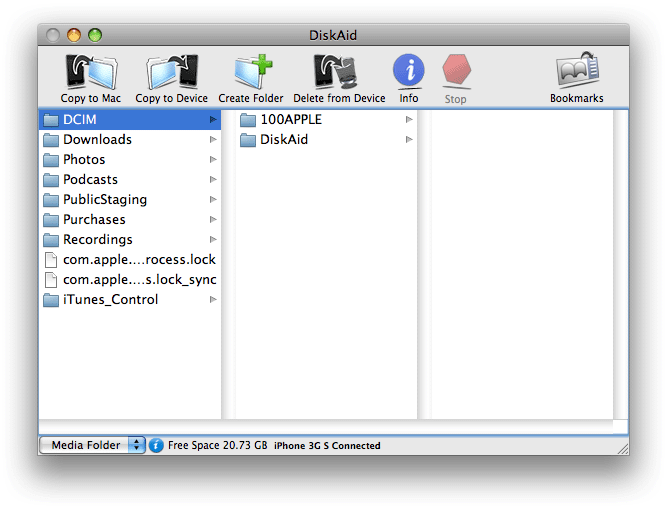Open the Info toolbar icon
The width and height of the screenshot is (669, 507).
[x=408, y=72]
